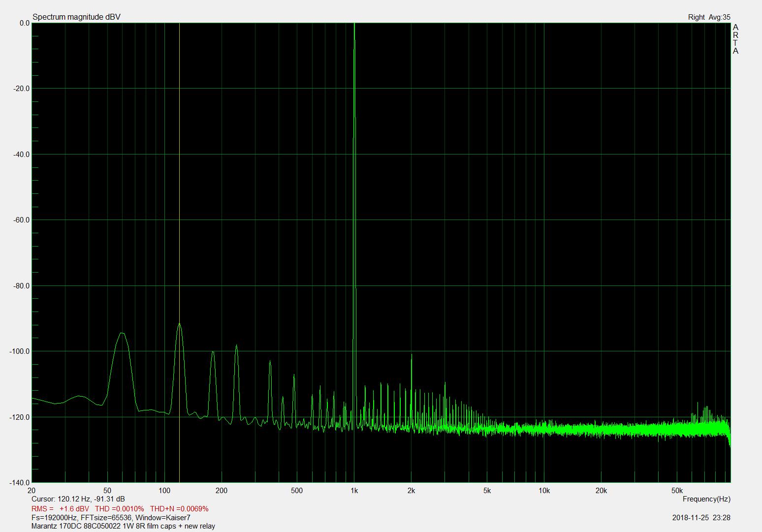Click the 'Spectrum magnitude dBV' title
Viewport: 762px width, 532px height.
[x=76, y=17]
